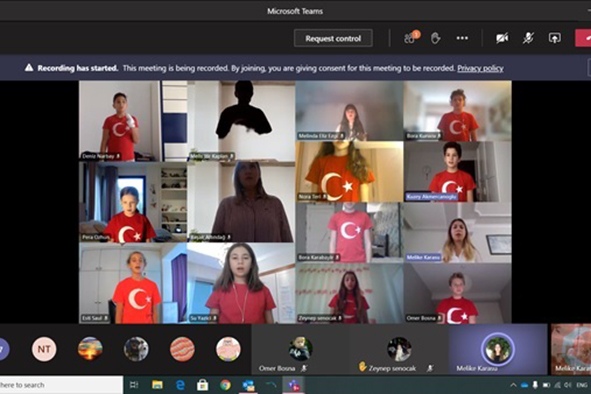Open the share content tray
The width and height of the screenshot is (591, 394).
[x=554, y=38]
